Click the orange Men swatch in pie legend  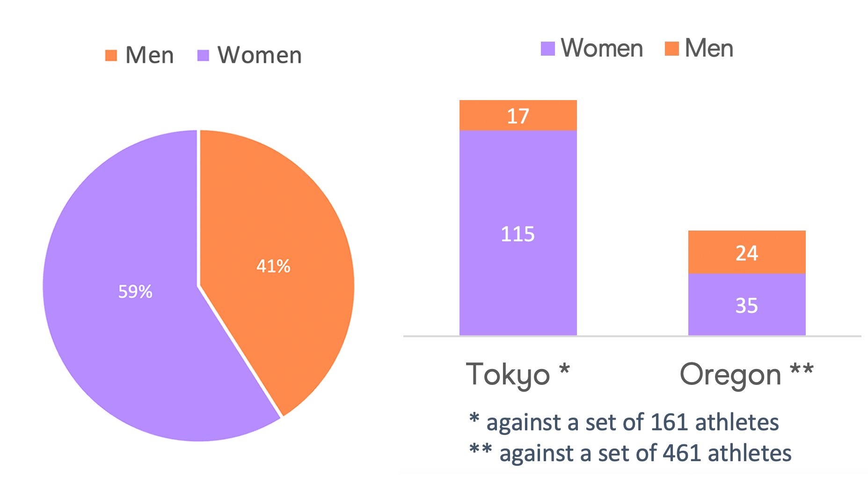click(x=111, y=56)
